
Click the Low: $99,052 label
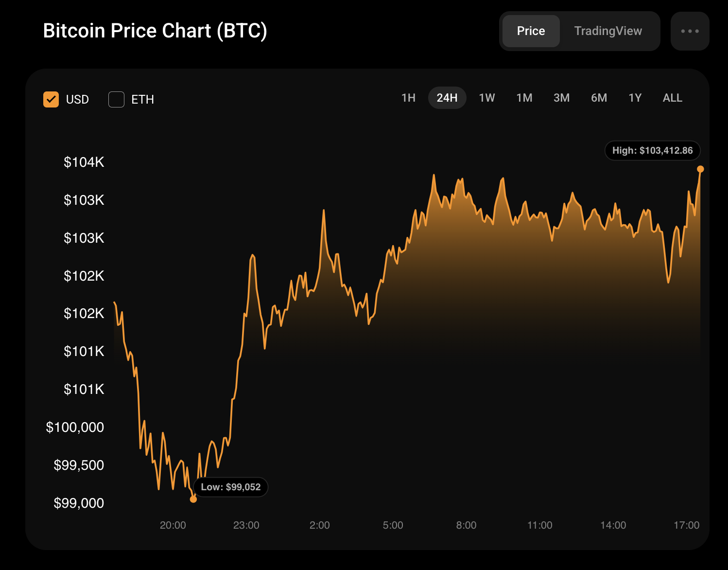[x=231, y=487]
